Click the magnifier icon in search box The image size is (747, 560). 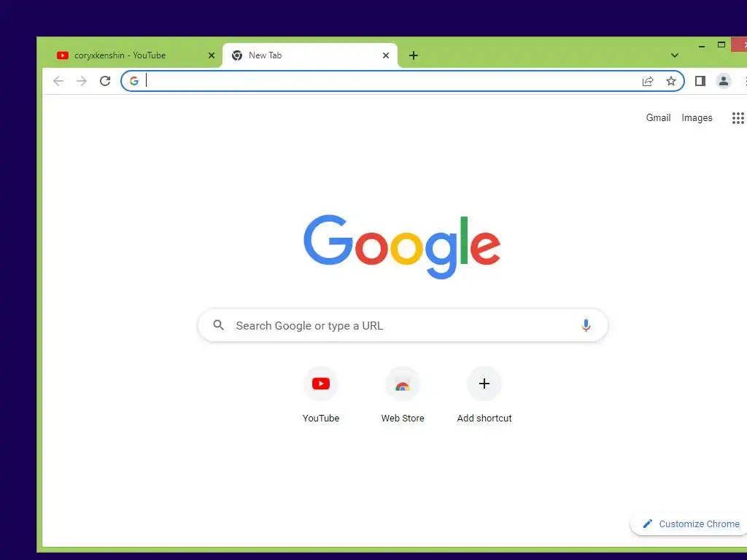tap(218, 325)
